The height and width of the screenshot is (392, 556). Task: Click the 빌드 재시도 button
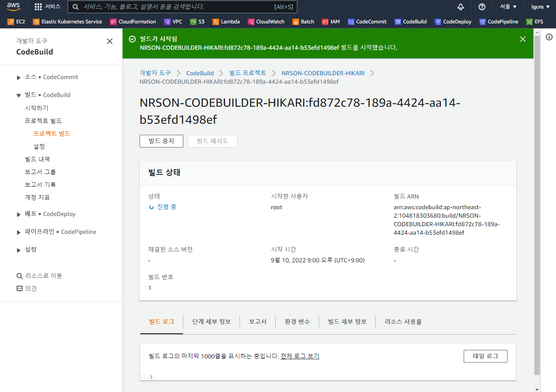212,141
